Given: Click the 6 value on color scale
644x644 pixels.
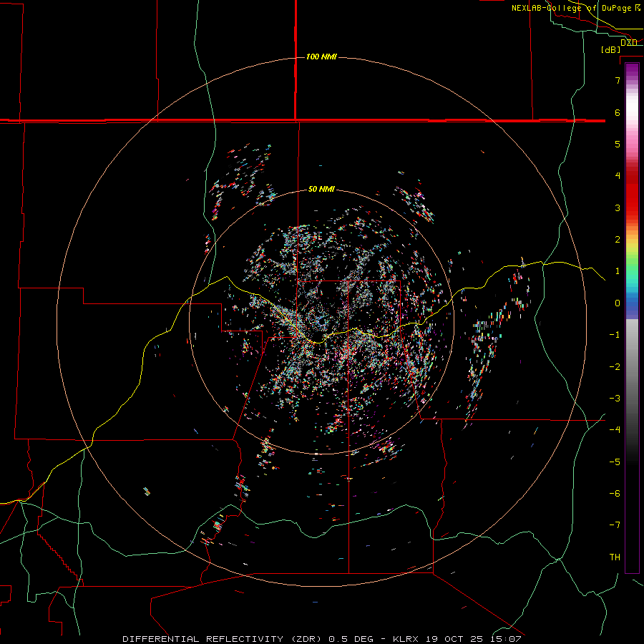Looking at the screenshot, I should pyautogui.click(x=618, y=112).
